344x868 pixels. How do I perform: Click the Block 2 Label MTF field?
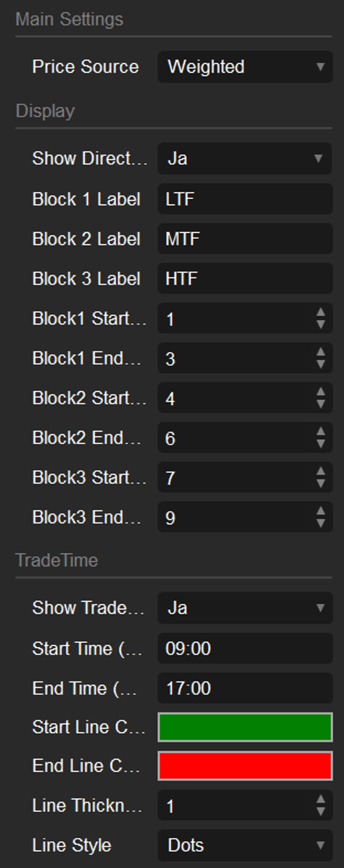click(x=245, y=239)
